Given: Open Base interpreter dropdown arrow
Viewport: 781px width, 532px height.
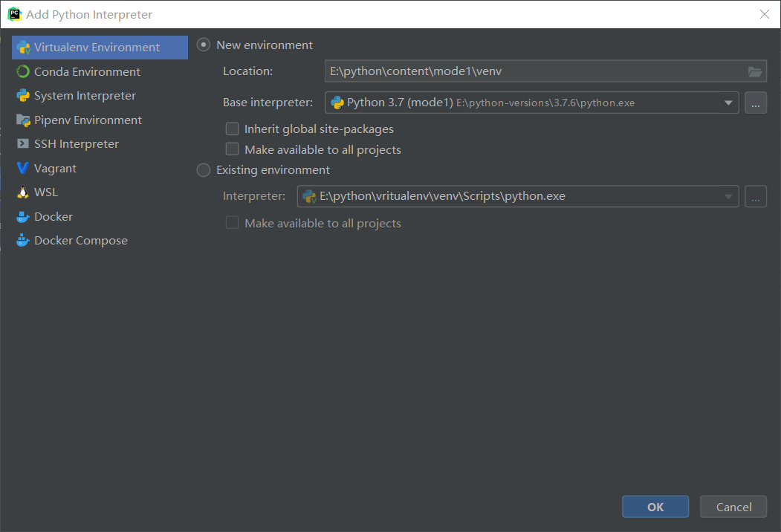Looking at the screenshot, I should coord(728,103).
